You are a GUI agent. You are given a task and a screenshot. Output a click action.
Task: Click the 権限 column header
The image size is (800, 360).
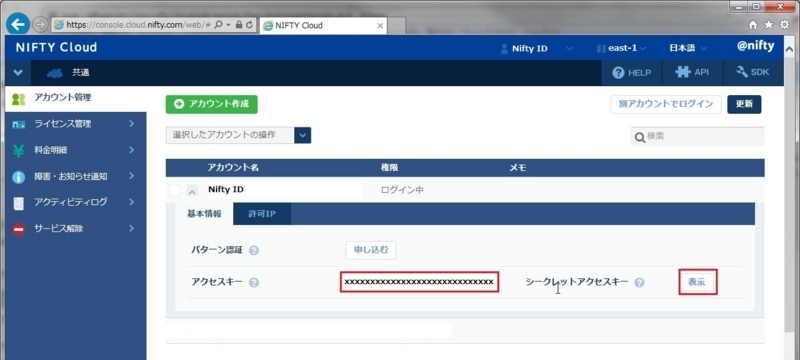(389, 168)
